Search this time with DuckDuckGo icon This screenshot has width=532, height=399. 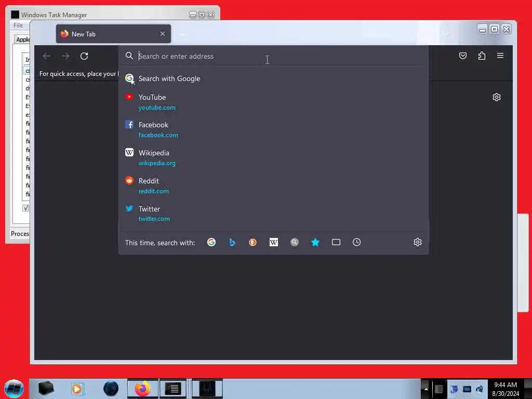click(x=253, y=242)
